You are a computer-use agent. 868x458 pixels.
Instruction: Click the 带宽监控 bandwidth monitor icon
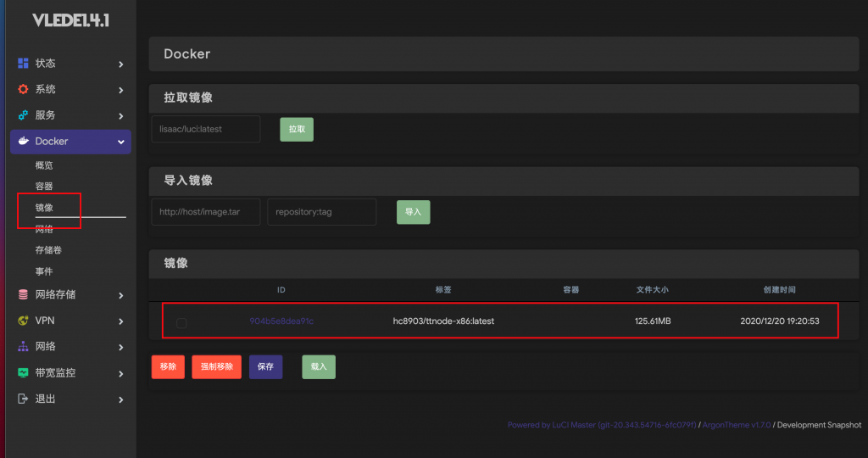(24, 373)
